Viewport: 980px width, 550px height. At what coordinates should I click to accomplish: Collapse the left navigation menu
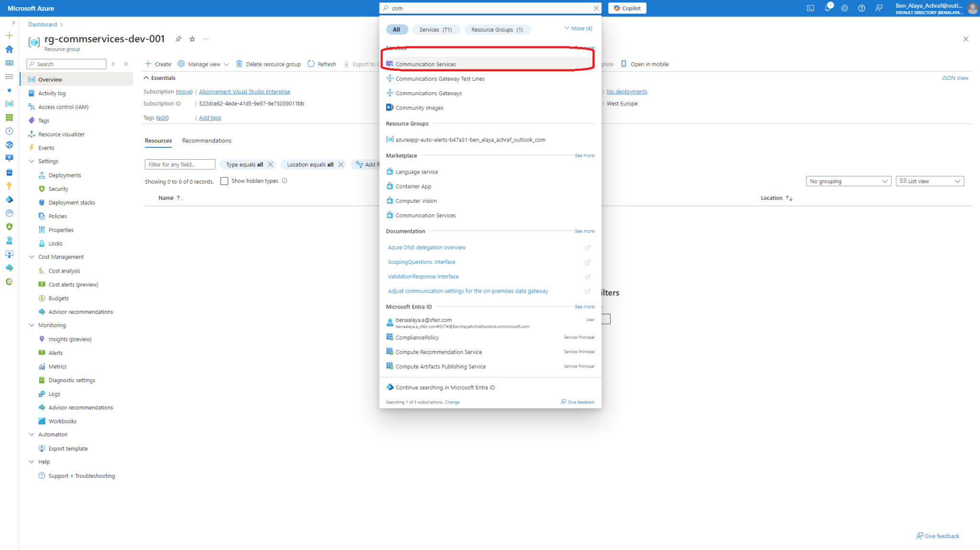click(126, 64)
